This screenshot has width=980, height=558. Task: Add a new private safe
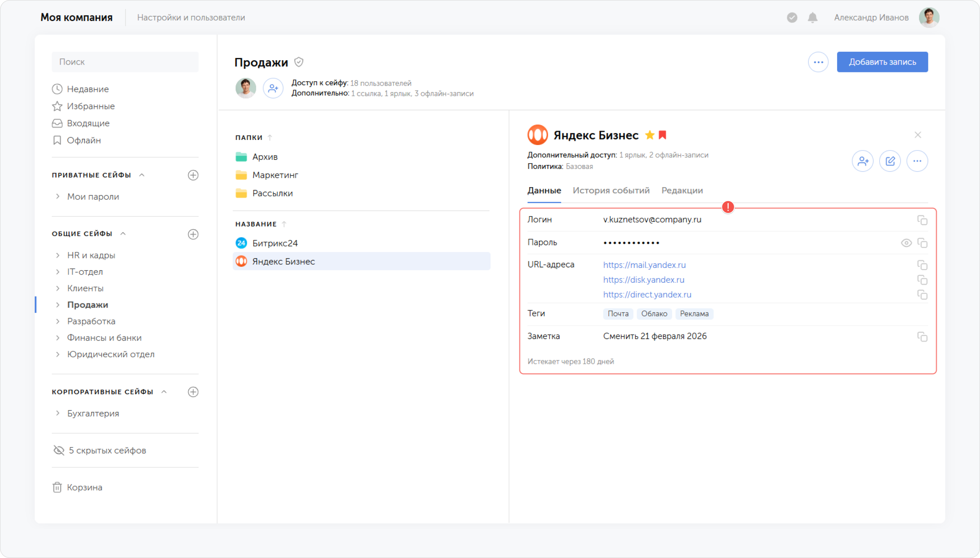click(193, 175)
